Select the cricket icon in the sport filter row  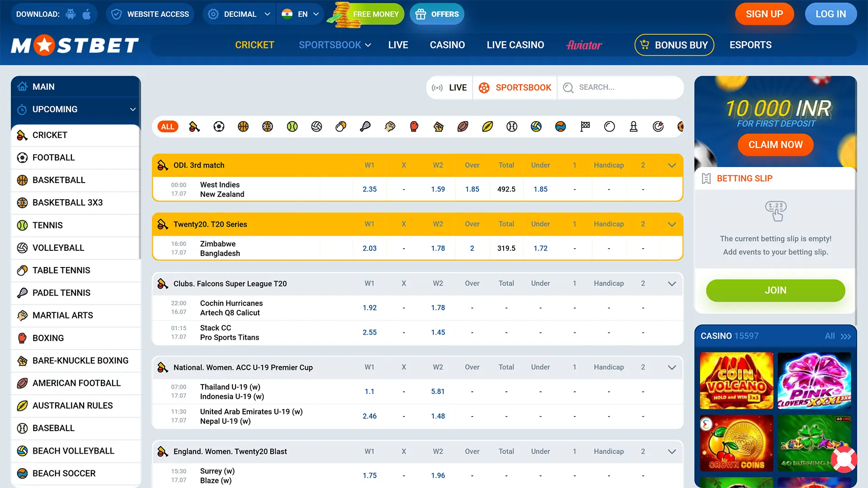[194, 127]
